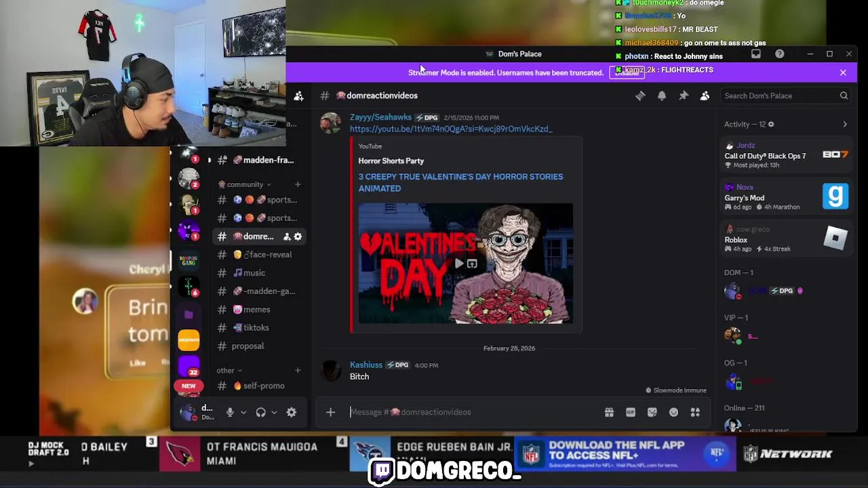Viewport: 868px width, 488px height.
Task: Click the Horror Shorts Party author name
Action: click(391, 161)
